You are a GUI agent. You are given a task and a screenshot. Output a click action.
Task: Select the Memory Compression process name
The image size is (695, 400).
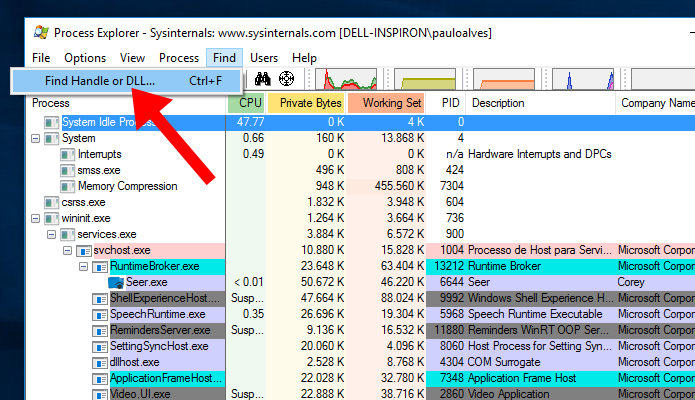click(128, 186)
